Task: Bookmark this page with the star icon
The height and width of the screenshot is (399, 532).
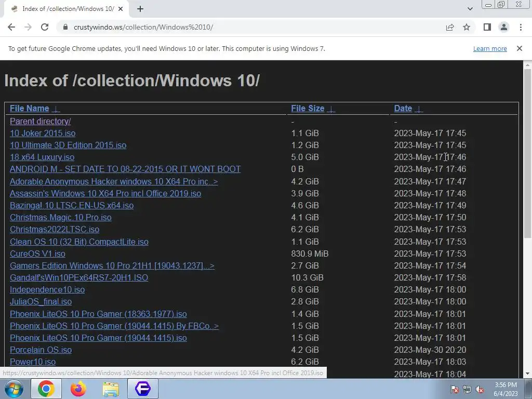Action: coord(467,27)
